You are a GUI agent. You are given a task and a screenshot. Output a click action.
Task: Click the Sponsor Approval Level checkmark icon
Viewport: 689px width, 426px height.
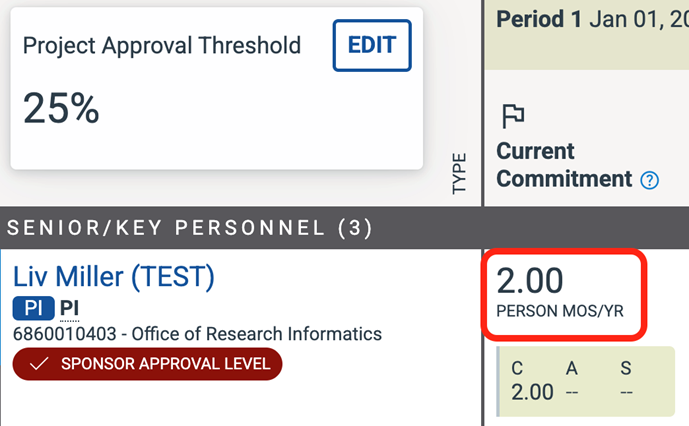(x=39, y=364)
